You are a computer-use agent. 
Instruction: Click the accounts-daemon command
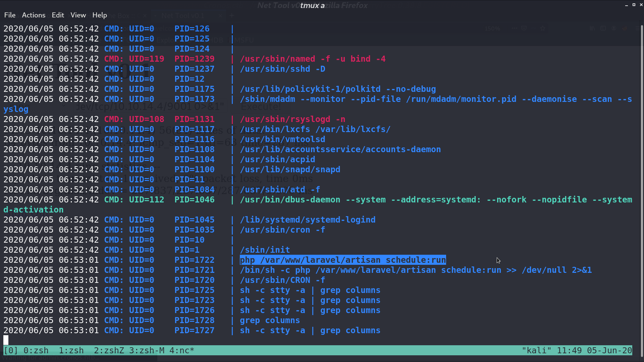pos(340,149)
